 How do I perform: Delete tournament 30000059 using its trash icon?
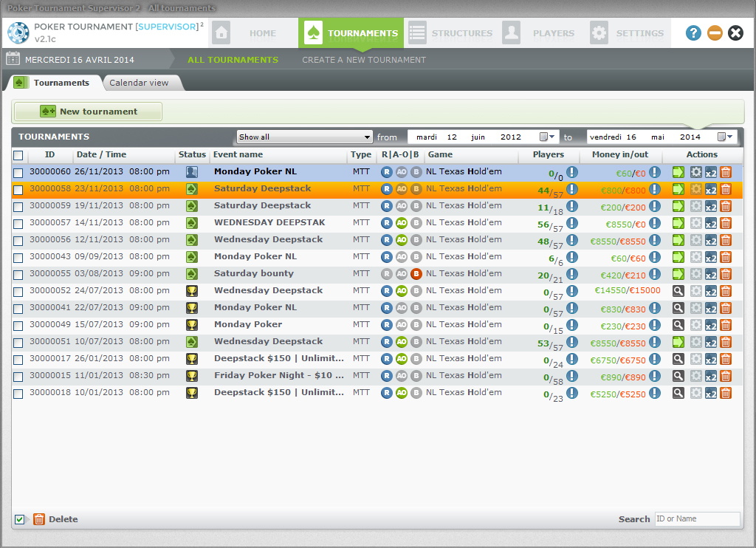tap(726, 206)
